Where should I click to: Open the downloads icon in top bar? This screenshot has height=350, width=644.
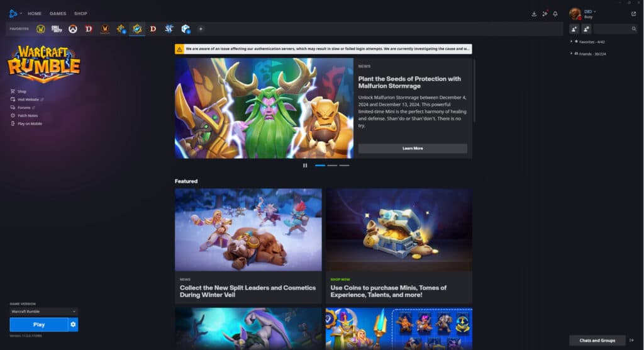tap(534, 14)
